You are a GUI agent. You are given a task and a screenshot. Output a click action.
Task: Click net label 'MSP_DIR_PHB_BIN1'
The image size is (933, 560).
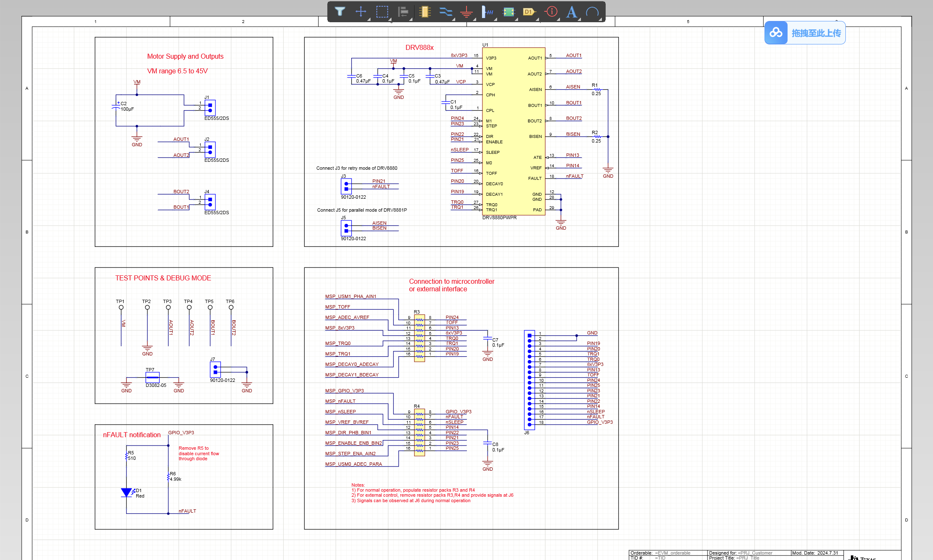(348, 433)
